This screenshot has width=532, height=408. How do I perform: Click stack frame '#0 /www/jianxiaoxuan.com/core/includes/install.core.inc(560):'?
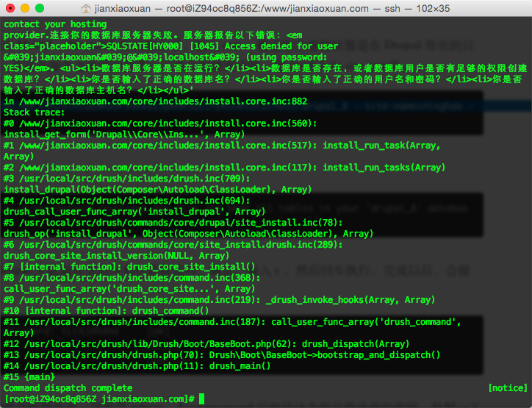(160, 124)
